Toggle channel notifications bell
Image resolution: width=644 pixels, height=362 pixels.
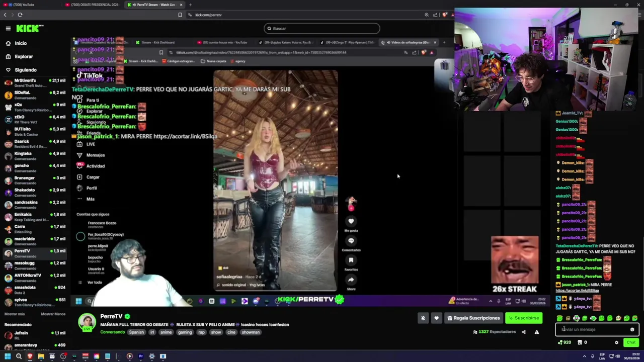click(423, 318)
